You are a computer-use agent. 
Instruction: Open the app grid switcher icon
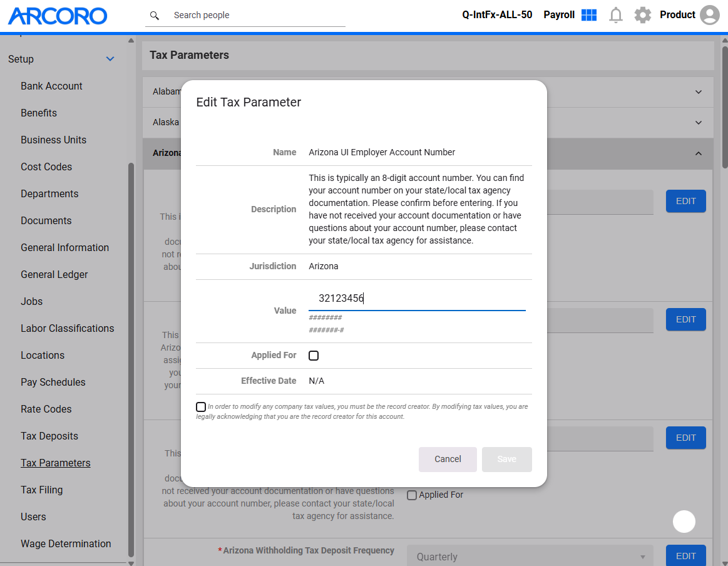pyautogui.click(x=588, y=15)
